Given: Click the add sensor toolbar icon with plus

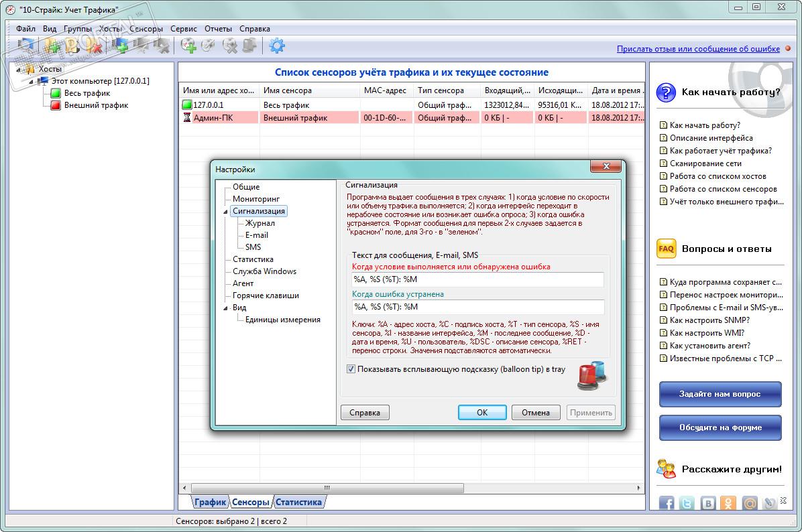Looking at the screenshot, I should tap(188, 46).
